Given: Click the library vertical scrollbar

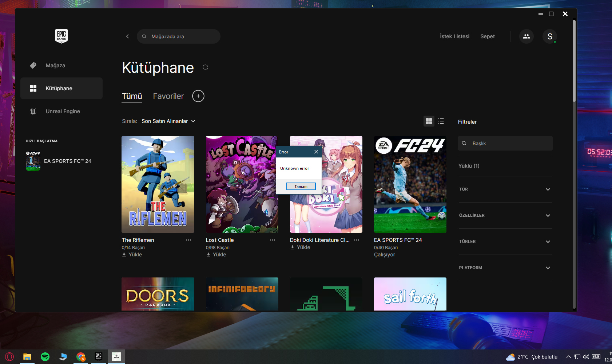Looking at the screenshot, I should click(x=574, y=61).
